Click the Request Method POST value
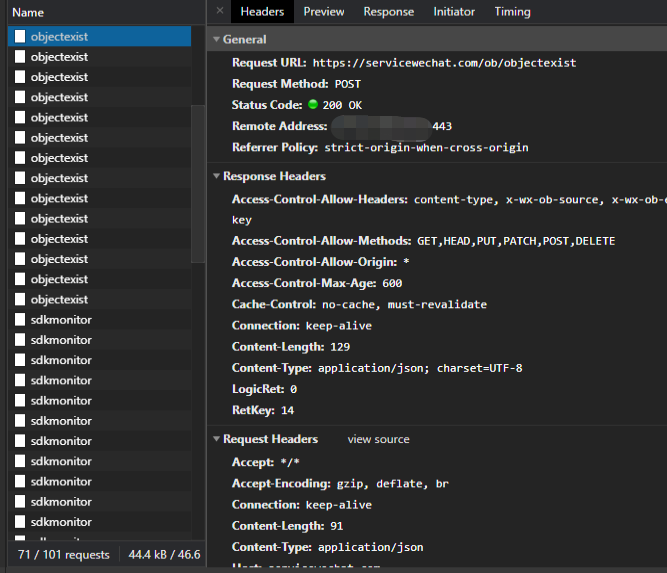667x573 pixels. 348,84
